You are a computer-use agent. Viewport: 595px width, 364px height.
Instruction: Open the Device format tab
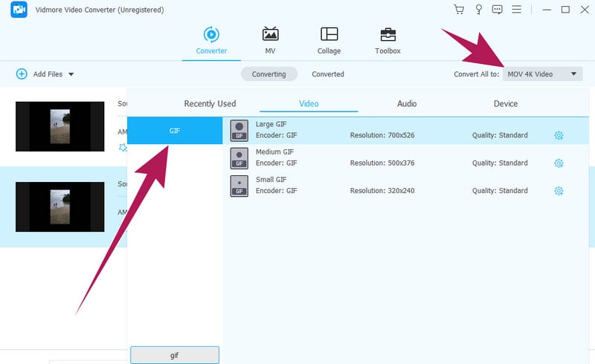506,104
